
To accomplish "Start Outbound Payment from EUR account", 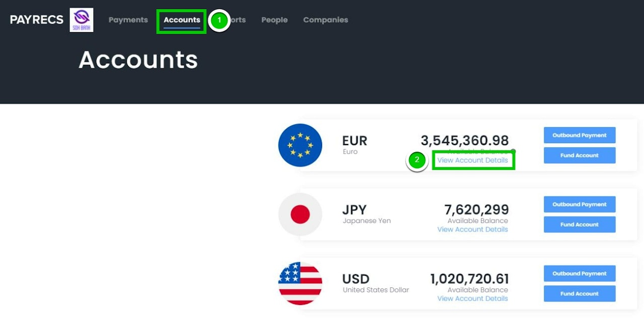I will tap(579, 135).
